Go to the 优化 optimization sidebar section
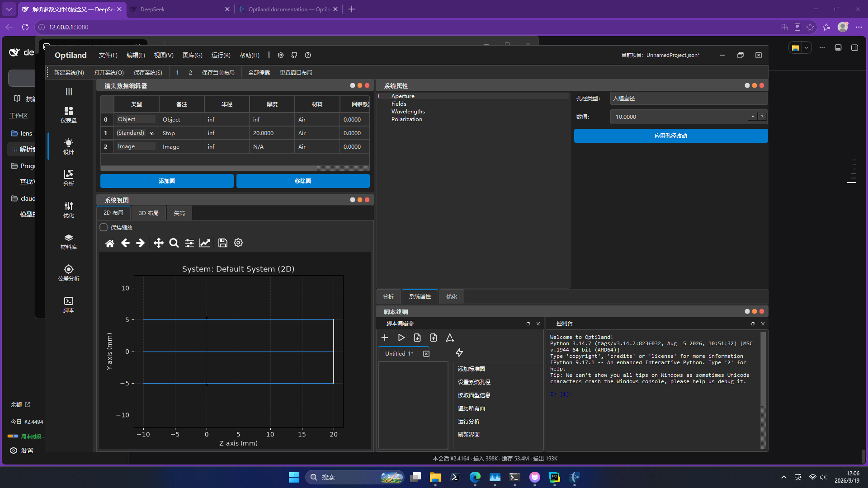Screen dimensions: 868x488 coord(69,210)
